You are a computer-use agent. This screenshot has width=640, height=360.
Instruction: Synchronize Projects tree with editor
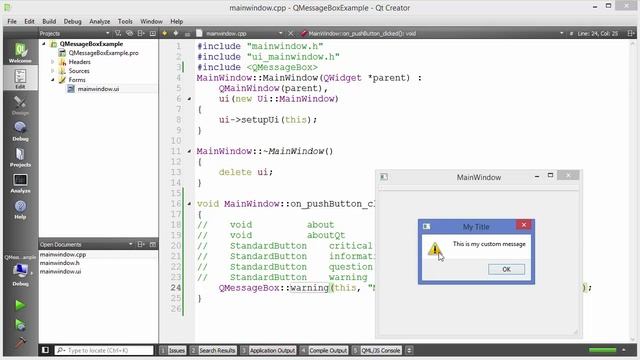pyautogui.click(x=129, y=33)
